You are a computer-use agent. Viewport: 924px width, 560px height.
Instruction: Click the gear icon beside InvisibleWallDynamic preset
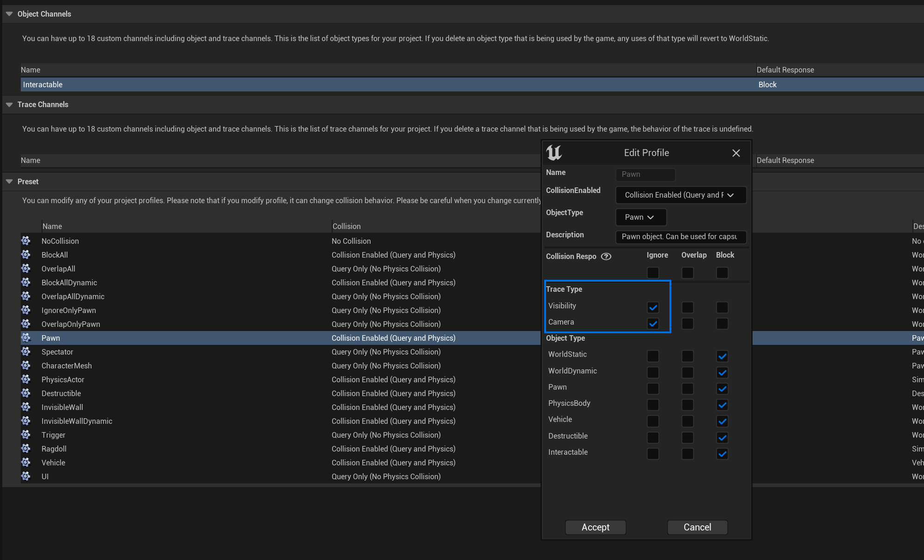pos(26,421)
